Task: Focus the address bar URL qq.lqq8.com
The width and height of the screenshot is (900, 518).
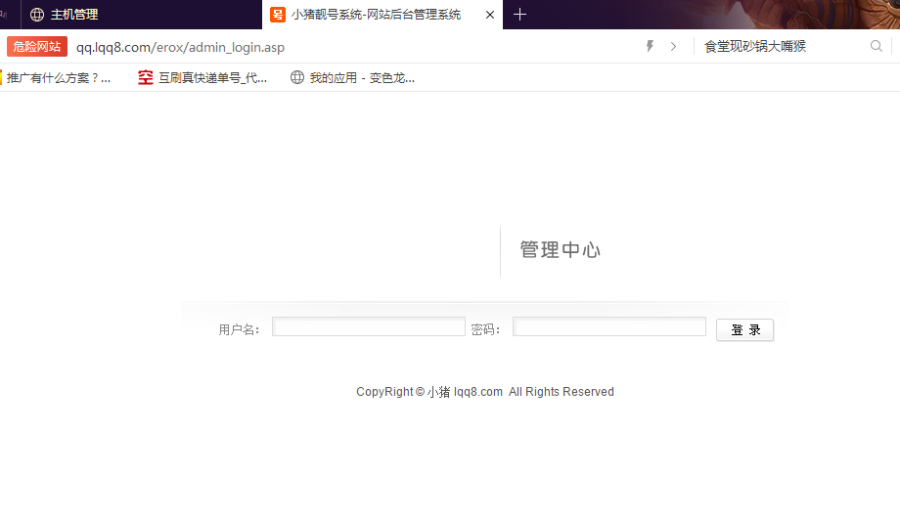Action: [180, 47]
